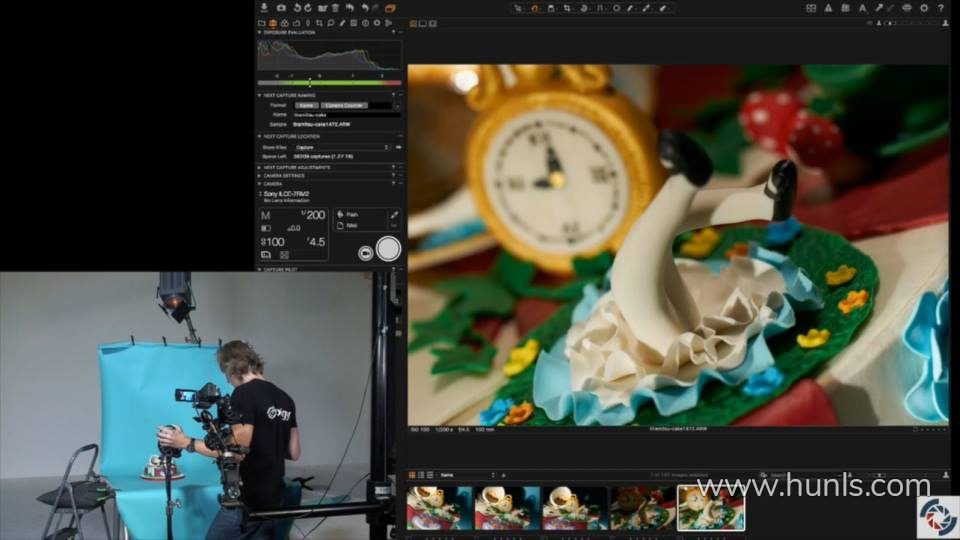Choose the Select pointer cursor tool
This screenshot has height=540, width=960.
(518, 8)
